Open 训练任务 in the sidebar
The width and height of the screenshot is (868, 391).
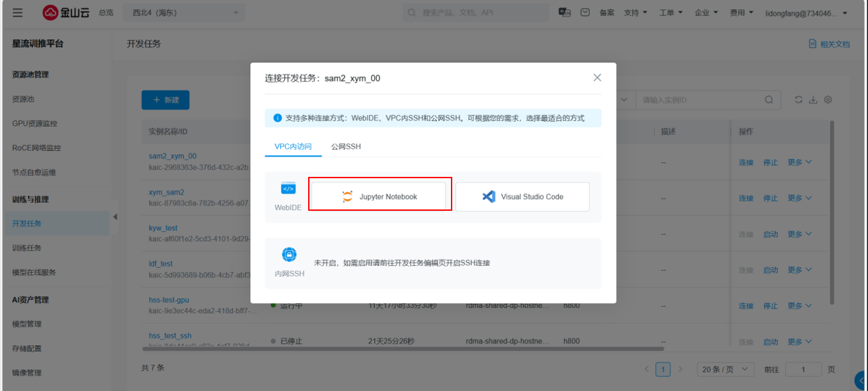coord(27,248)
